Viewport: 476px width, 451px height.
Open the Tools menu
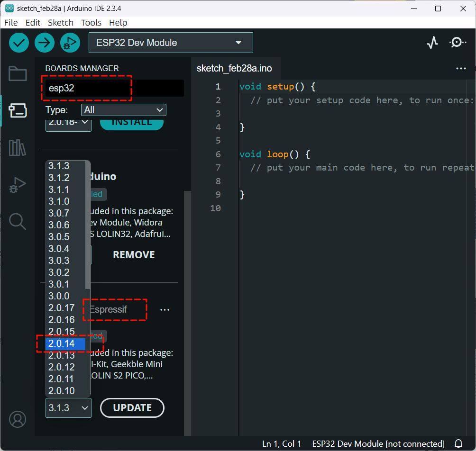tap(91, 23)
